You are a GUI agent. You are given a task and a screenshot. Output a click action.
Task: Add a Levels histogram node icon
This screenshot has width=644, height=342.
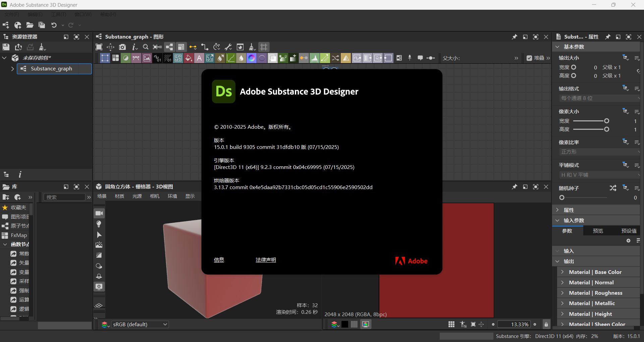coord(314,58)
